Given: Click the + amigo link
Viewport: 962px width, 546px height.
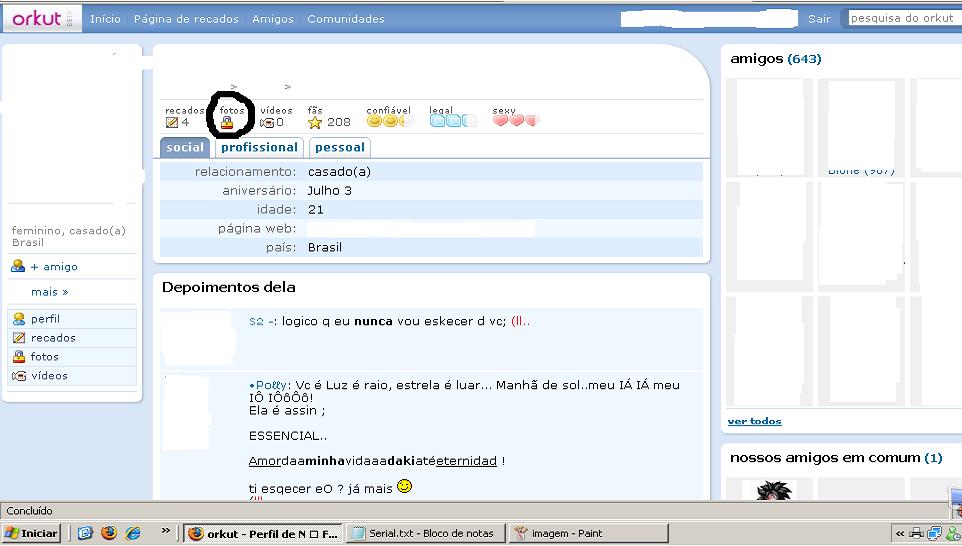Looking at the screenshot, I should 54,266.
